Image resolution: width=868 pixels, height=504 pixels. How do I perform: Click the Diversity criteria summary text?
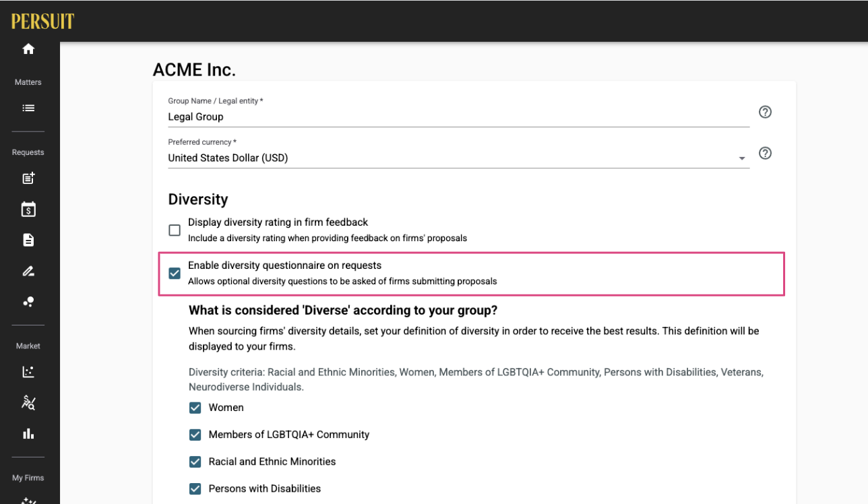[x=476, y=379]
